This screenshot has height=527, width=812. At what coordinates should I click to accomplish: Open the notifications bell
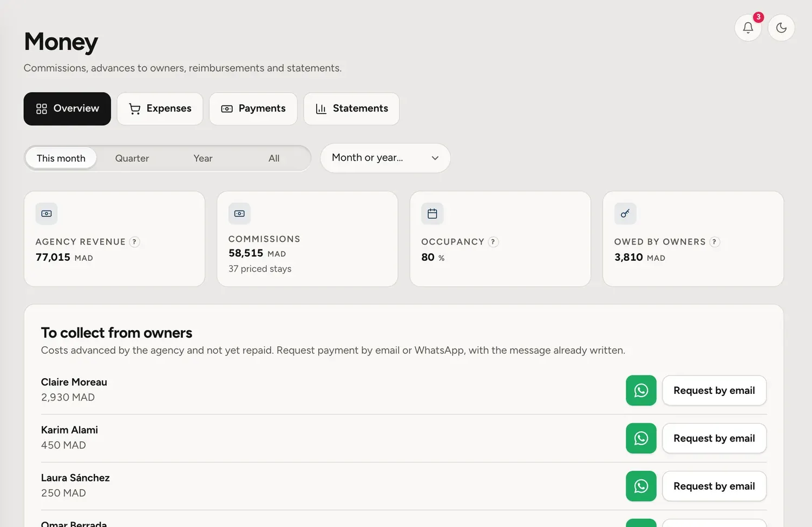748,28
